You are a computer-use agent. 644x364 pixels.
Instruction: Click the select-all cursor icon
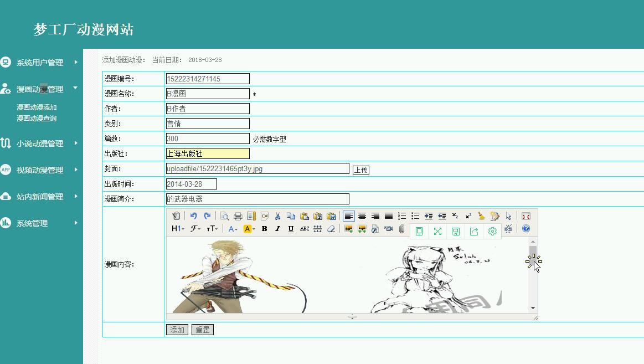[508, 216]
